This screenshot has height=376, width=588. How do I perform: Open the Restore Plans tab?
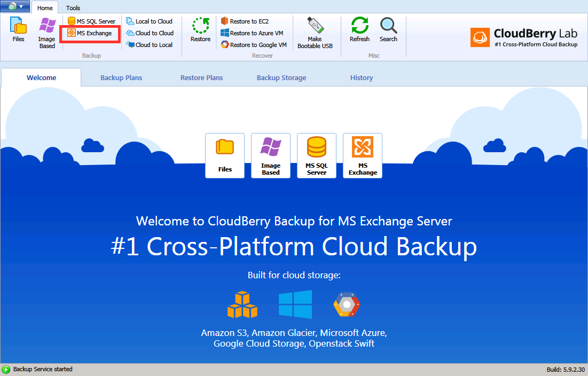pos(202,77)
